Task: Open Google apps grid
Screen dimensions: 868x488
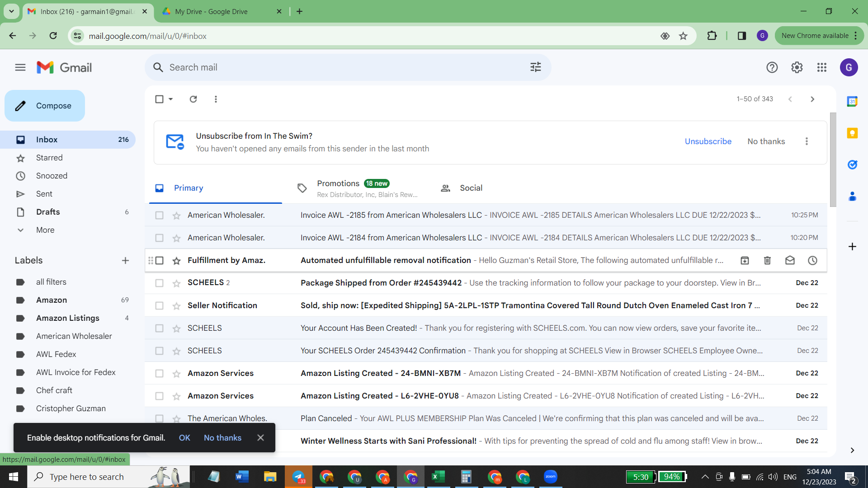Action: [x=822, y=68]
